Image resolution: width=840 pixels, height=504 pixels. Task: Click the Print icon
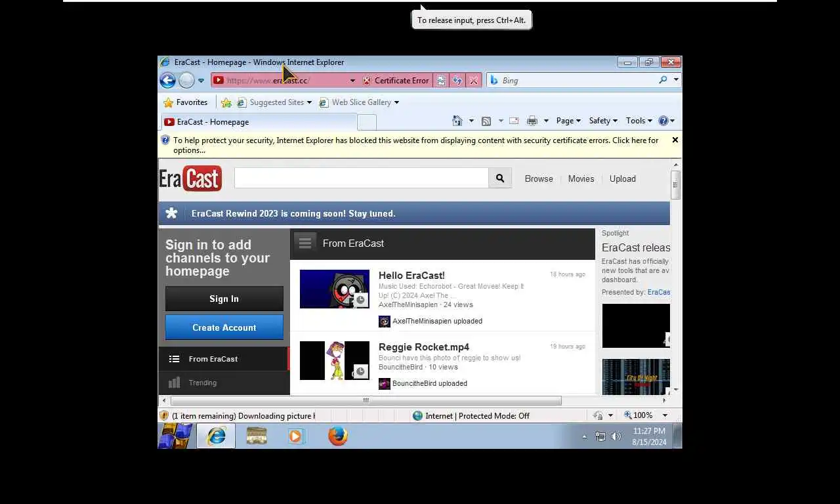(x=532, y=121)
